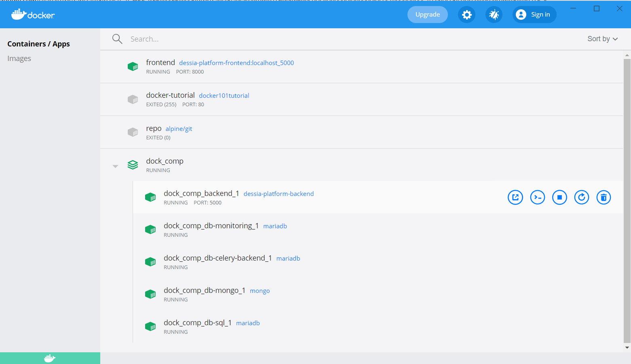631x364 pixels.
Task: Click EXITED (0) status of repo
Action: click(158, 138)
